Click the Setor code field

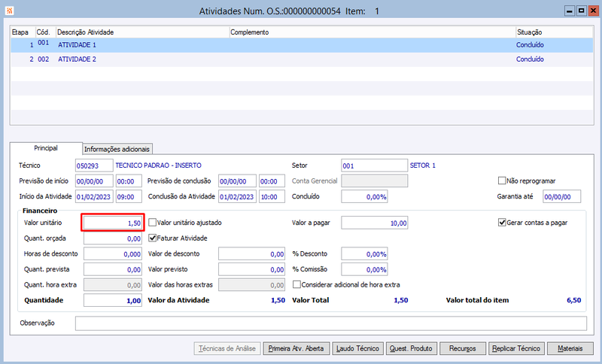click(374, 165)
